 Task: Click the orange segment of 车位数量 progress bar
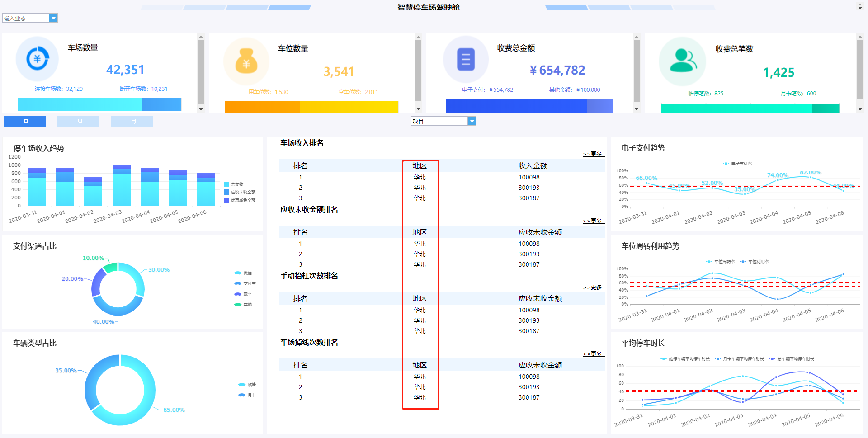pyautogui.click(x=262, y=107)
